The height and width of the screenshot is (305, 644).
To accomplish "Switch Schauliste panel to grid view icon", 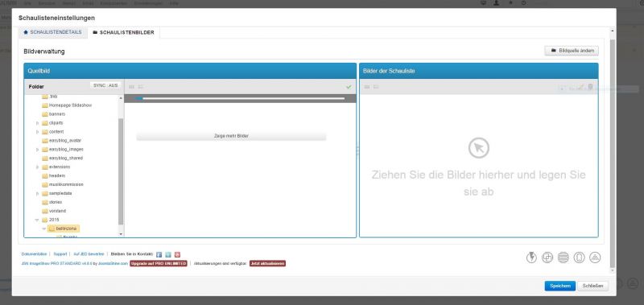I will click(367, 87).
